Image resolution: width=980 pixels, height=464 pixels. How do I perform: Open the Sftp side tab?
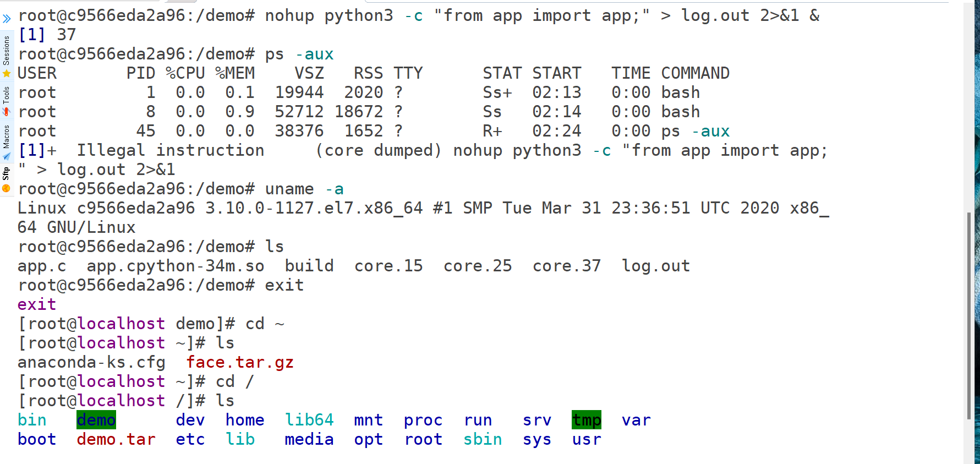pyautogui.click(x=6, y=173)
